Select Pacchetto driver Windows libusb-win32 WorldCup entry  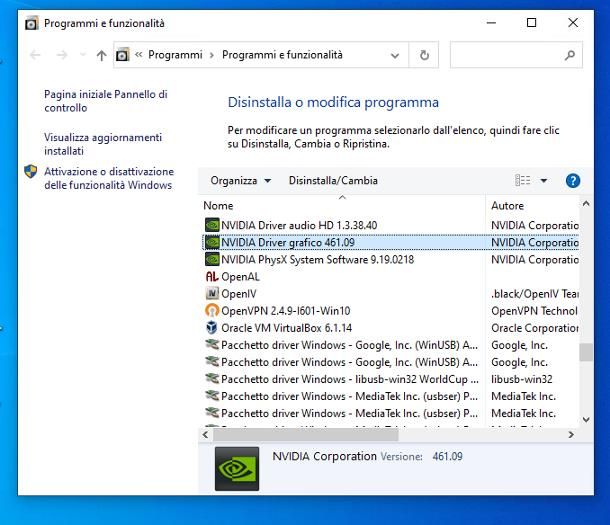(350, 379)
